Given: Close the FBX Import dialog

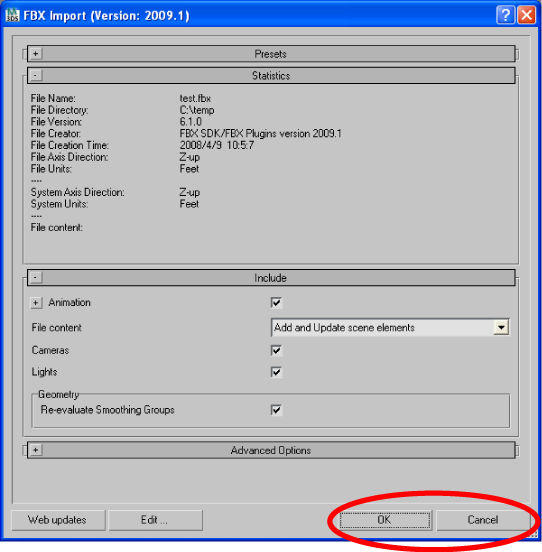Looking at the screenshot, I should click(527, 15).
